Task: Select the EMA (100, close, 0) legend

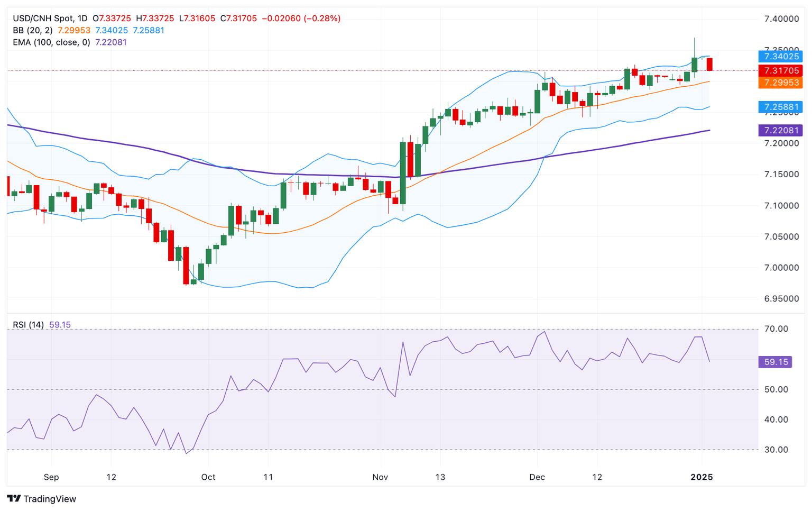Action: (51, 42)
